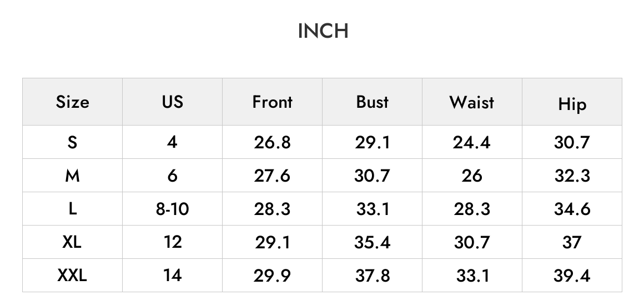Select the waist value 26 cell
The height and width of the screenshot is (300, 644).
pos(472,176)
